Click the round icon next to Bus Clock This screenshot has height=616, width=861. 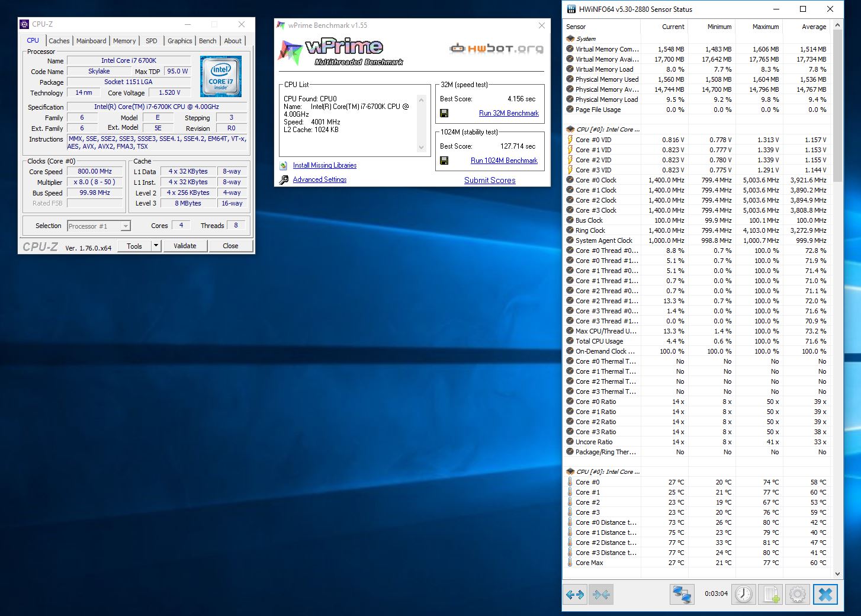(x=570, y=220)
